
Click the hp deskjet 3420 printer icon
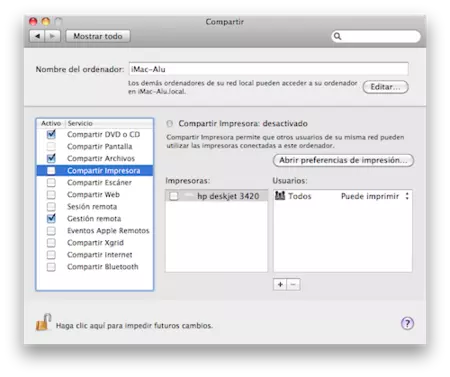pyautogui.click(x=189, y=196)
